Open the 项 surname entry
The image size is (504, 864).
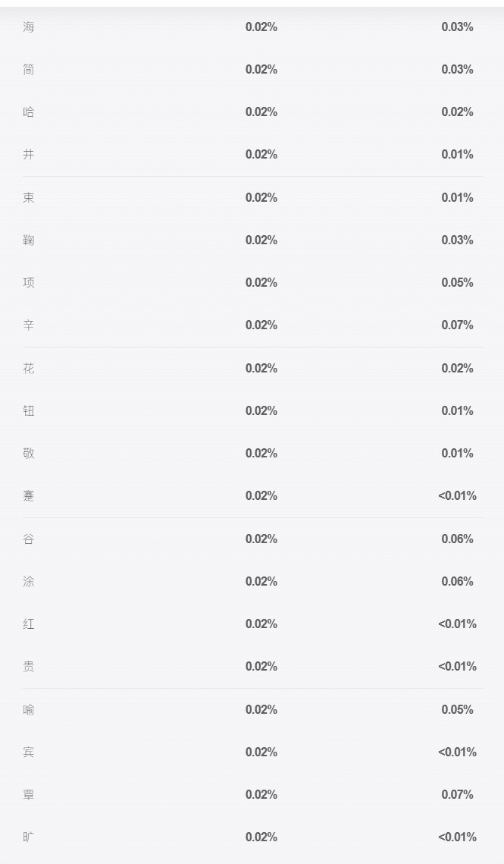click(29, 283)
